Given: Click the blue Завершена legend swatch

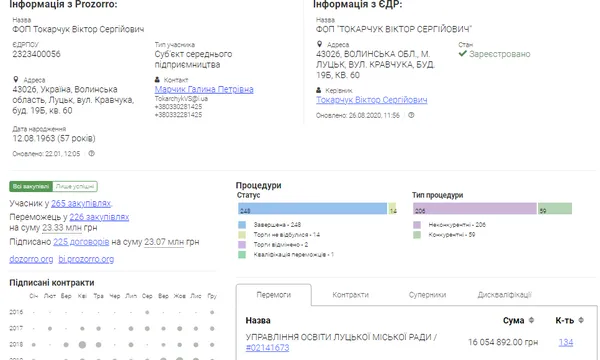Looking at the screenshot, I should [x=242, y=225].
